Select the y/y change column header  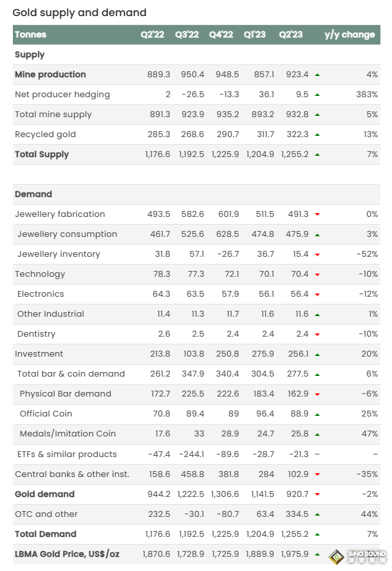(x=350, y=35)
